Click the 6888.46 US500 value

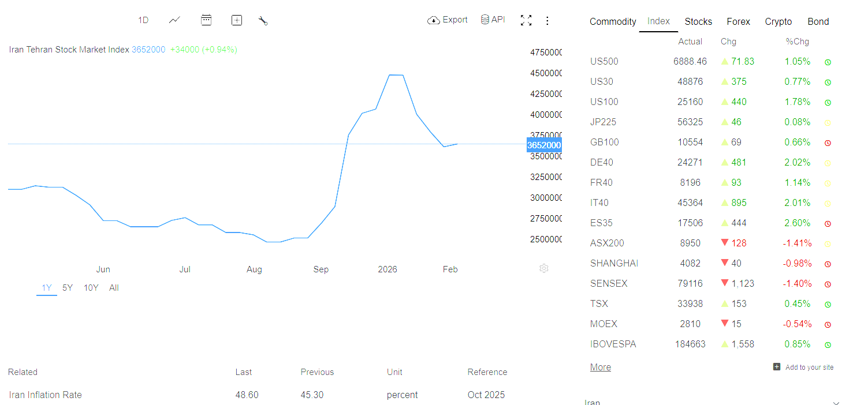pos(690,61)
